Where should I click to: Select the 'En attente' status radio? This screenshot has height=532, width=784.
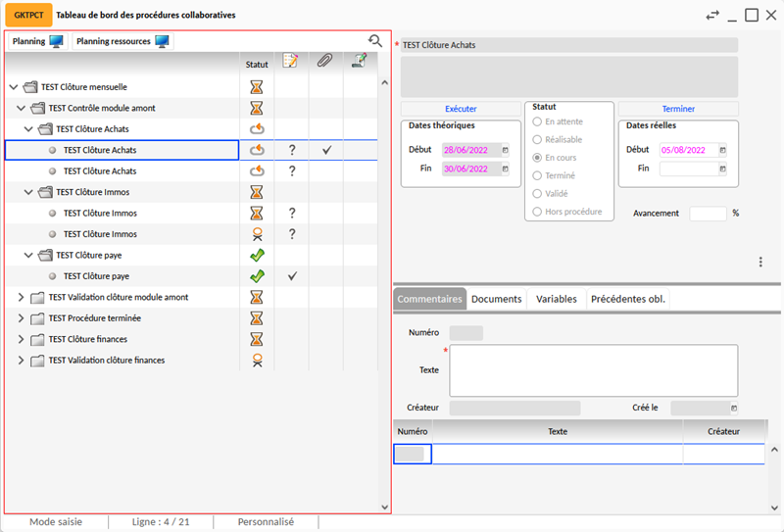(536, 121)
